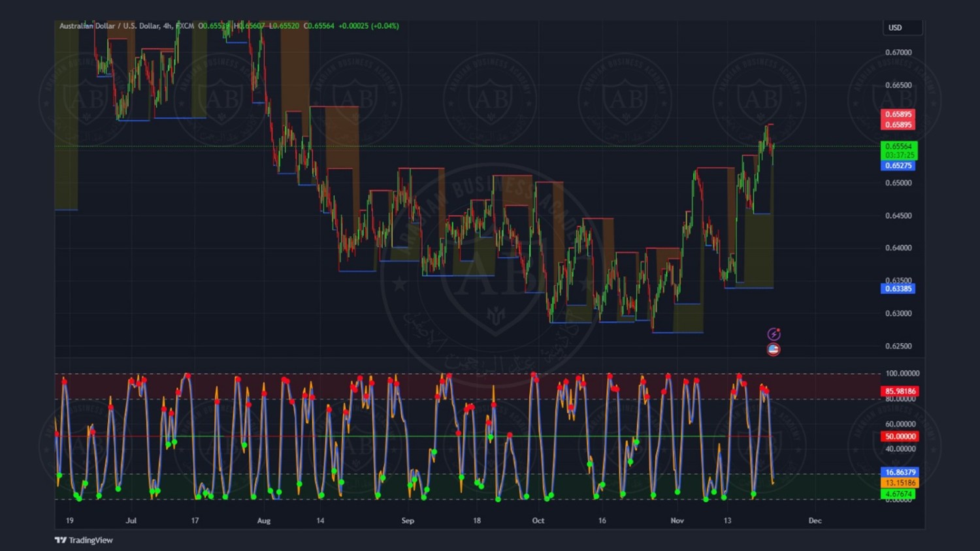Click the Dec label on the time axis
The width and height of the screenshot is (980, 551).
(815, 520)
